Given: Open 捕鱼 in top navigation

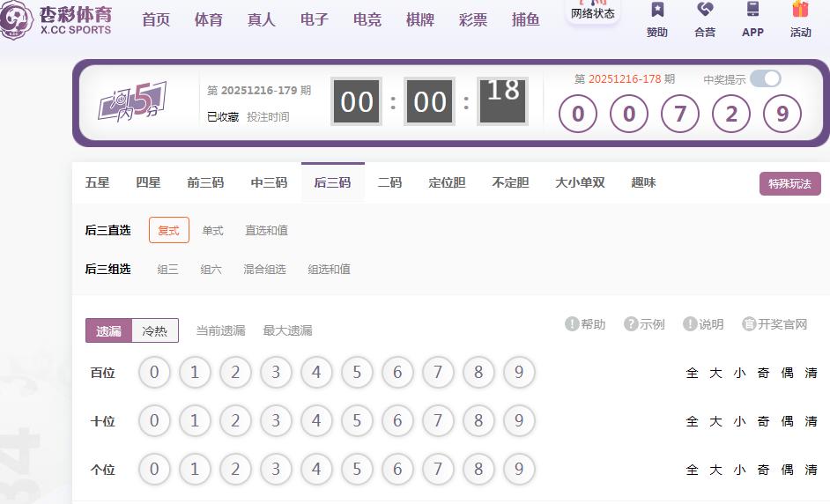Looking at the screenshot, I should click(x=526, y=19).
